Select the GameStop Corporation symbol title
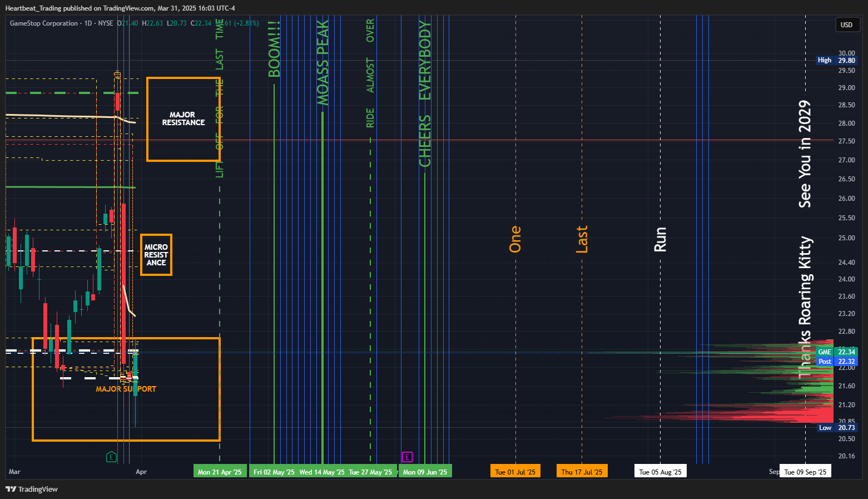868x499 pixels. coord(44,23)
